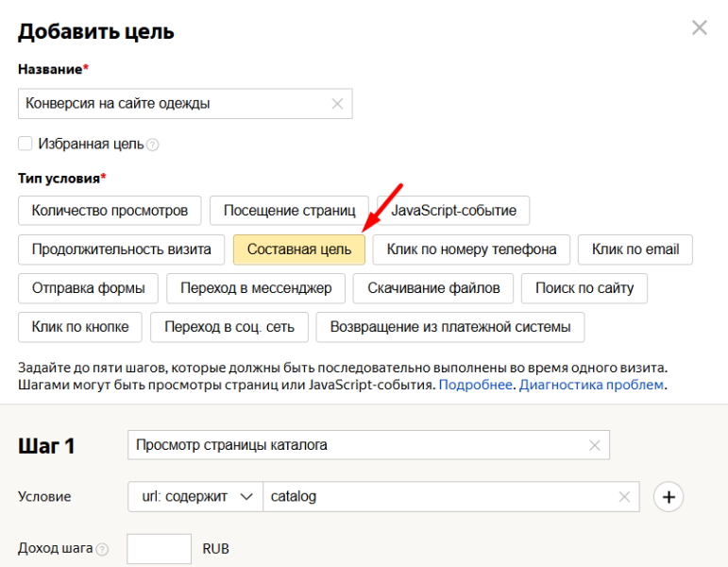Pick Продолжительность визита condition type
Image resolution: width=728 pixels, height=567 pixels.
click(121, 249)
